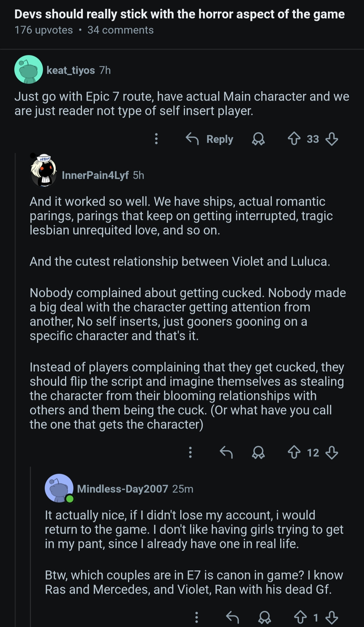Image resolution: width=364 pixels, height=627 pixels.
Task: Tap InnerPain4Lyf's sailor-hat avatar
Action: 44,170
